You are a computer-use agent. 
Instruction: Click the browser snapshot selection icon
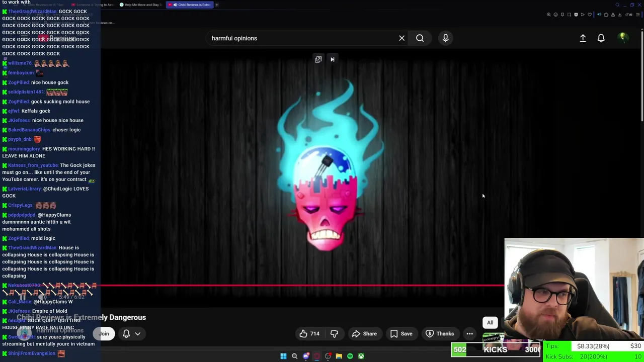click(x=569, y=15)
